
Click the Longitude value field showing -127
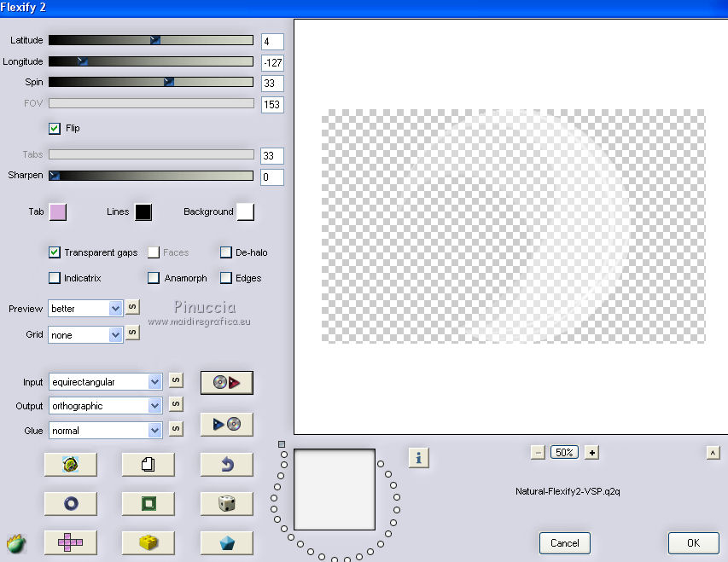pos(272,62)
